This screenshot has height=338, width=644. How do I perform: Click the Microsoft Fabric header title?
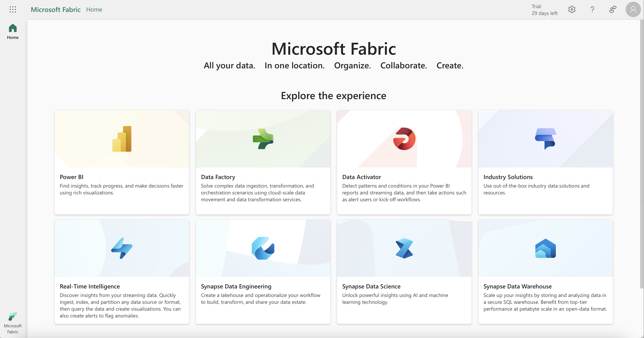(x=55, y=10)
